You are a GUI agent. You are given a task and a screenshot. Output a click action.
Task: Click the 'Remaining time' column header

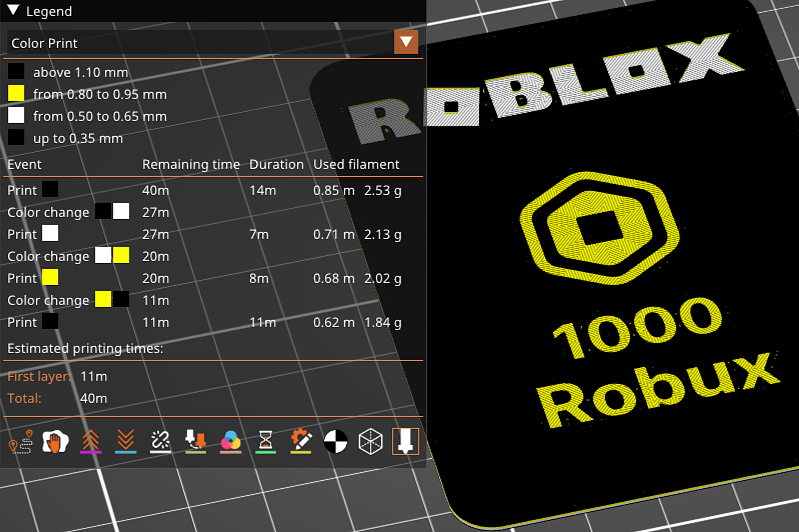coord(191,165)
